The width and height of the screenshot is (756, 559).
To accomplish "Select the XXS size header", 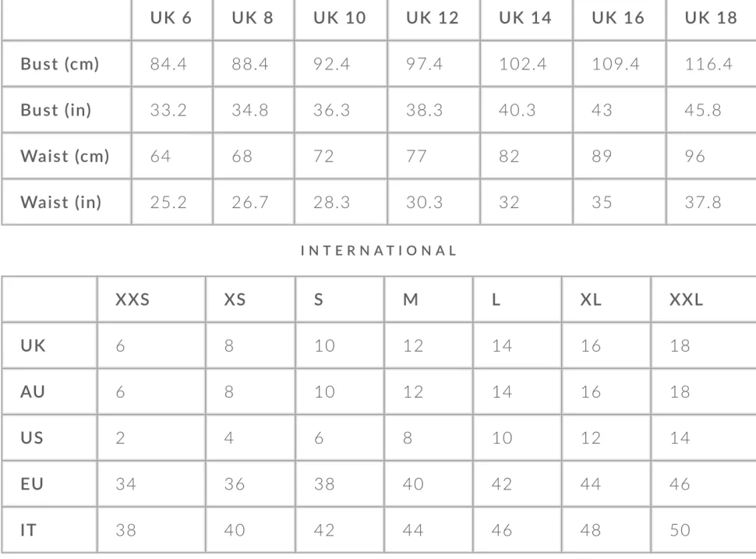I will [132, 299].
